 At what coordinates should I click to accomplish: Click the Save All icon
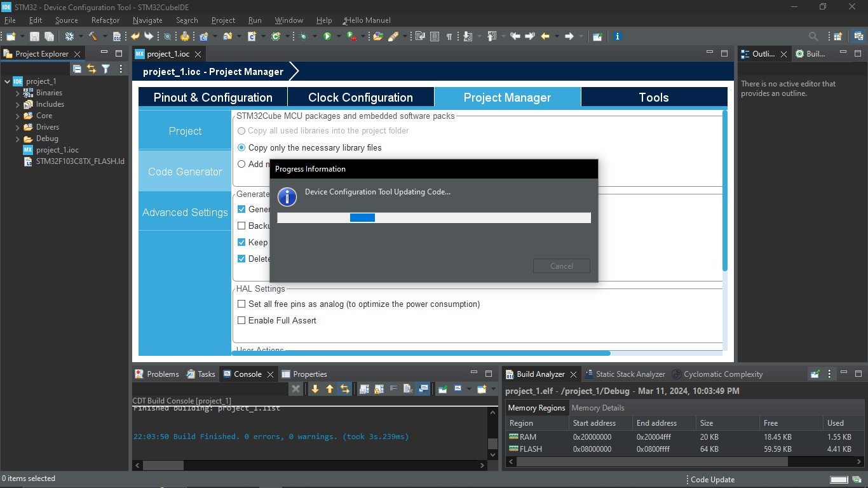pyautogui.click(x=49, y=36)
